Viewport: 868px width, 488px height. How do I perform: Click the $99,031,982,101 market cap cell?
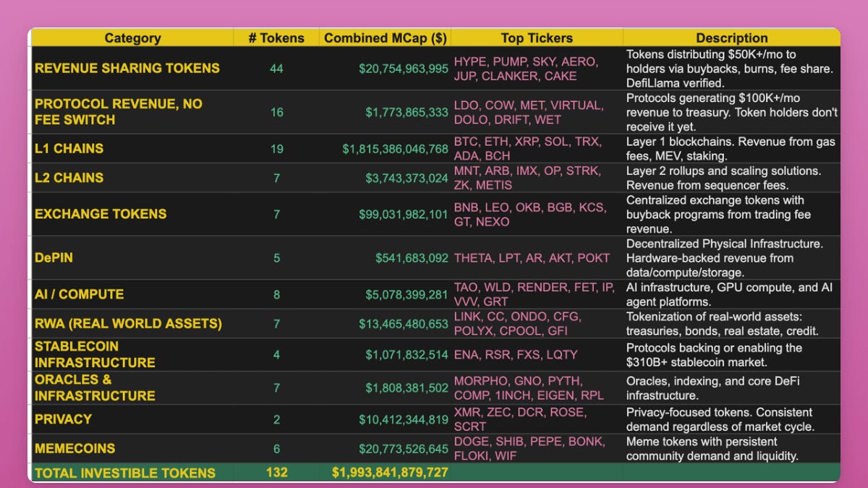pos(385,214)
